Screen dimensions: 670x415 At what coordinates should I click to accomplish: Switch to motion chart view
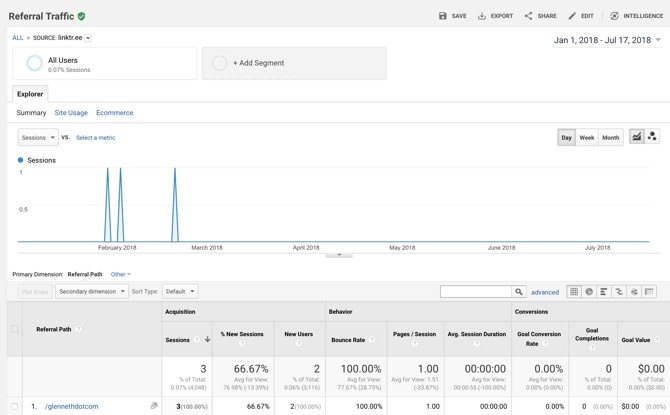[x=652, y=137]
